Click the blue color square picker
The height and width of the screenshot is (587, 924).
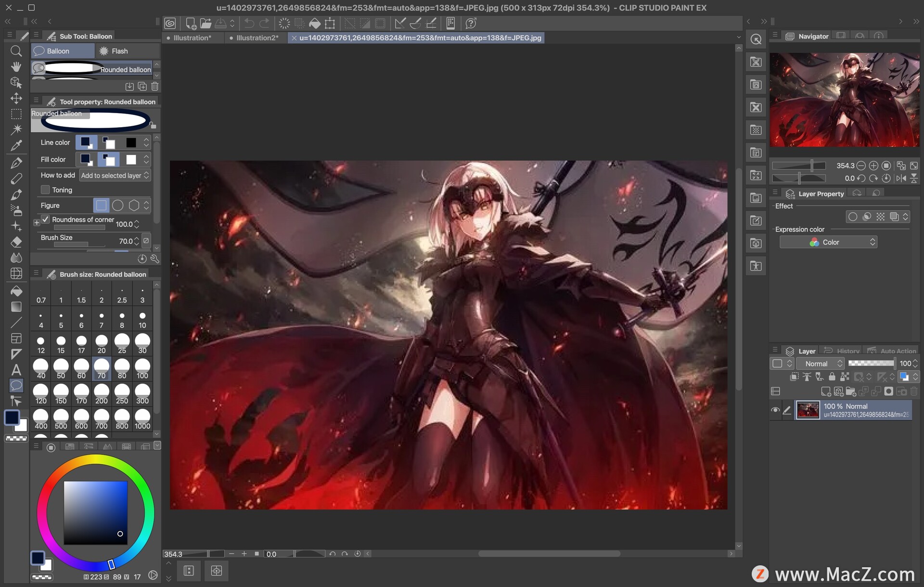(96, 512)
